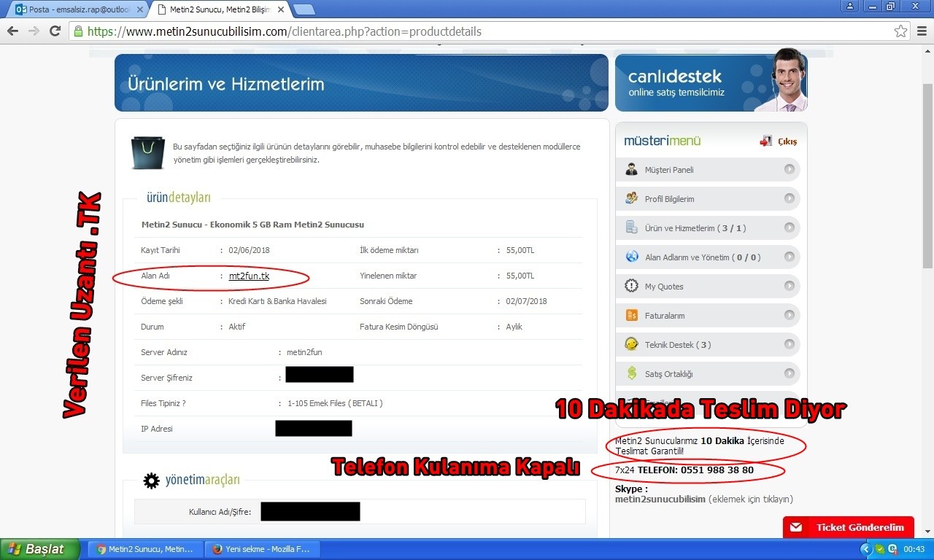Click the arrow on My Quotes row

pos(789,286)
